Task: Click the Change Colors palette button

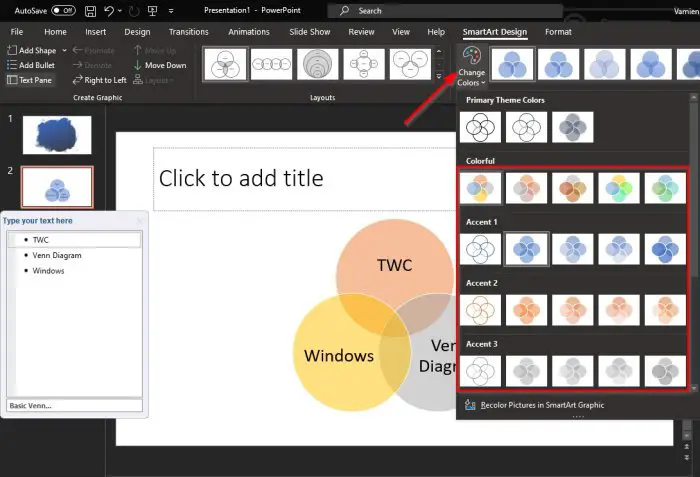Action: click(x=471, y=66)
